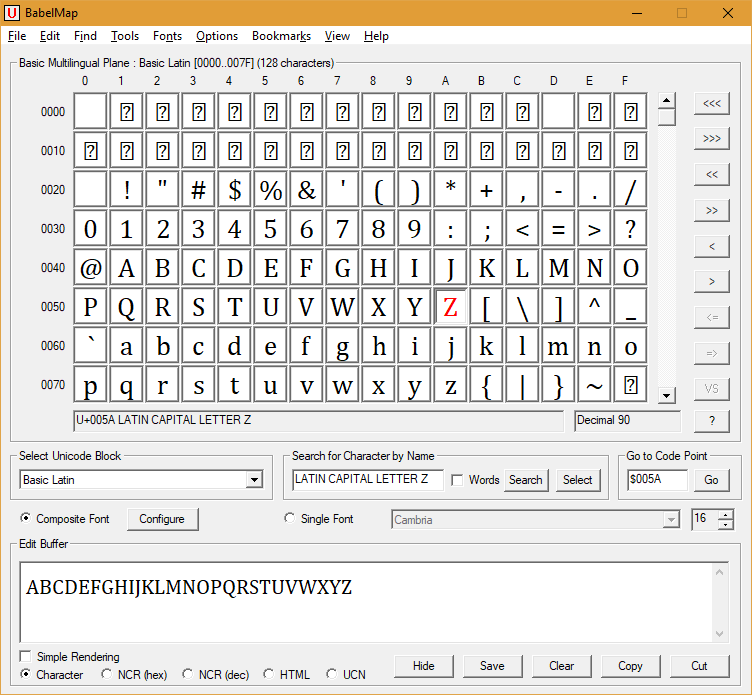Click the << previous block button
Viewport: 752px width, 695px height.
click(x=712, y=175)
